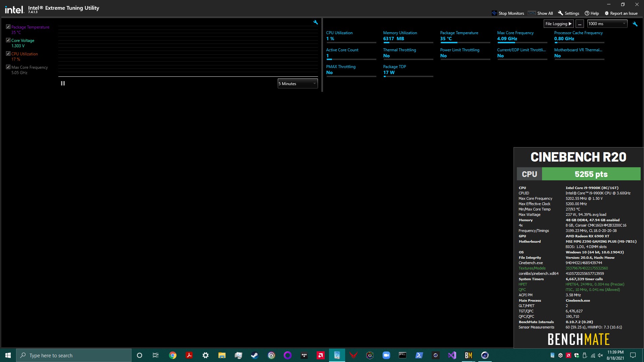The width and height of the screenshot is (644, 362).
Task: Open Task View on taskbar
Action: pyautogui.click(x=156, y=355)
